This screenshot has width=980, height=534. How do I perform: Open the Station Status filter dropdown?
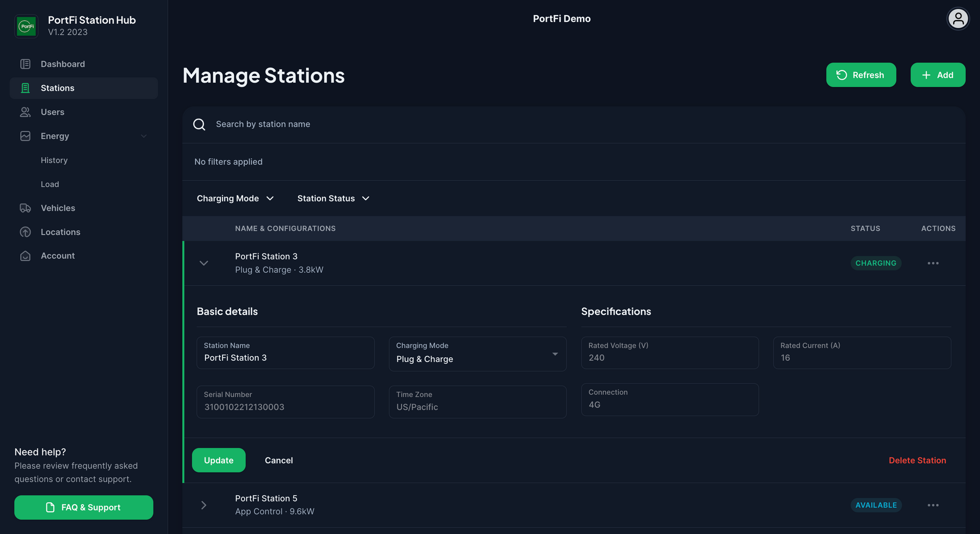coord(333,198)
